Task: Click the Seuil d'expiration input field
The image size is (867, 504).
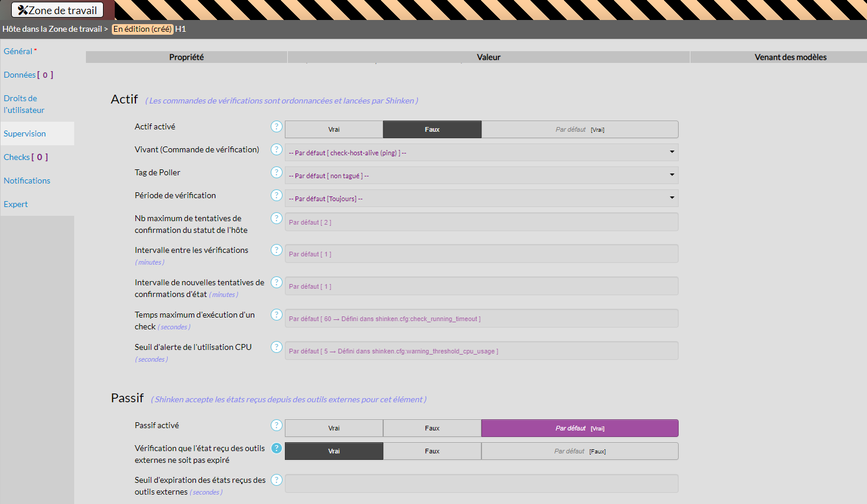Action: coord(481,483)
